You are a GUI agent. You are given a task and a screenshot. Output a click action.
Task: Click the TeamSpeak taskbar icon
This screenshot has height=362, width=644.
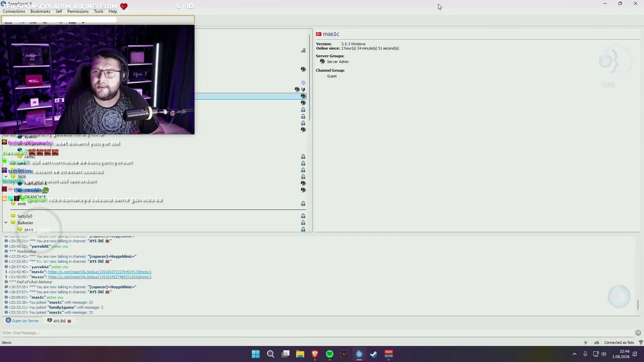tap(359, 354)
